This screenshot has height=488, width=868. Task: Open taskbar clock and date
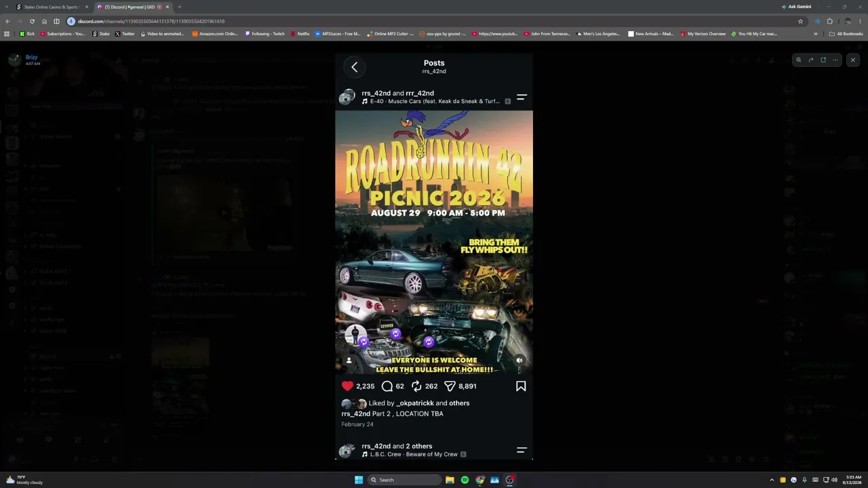(x=853, y=480)
